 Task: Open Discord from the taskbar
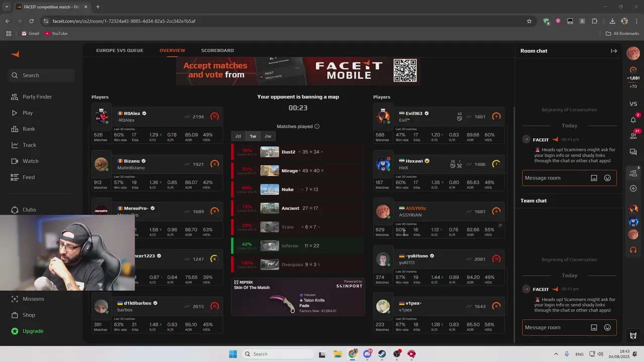(x=367, y=354)
